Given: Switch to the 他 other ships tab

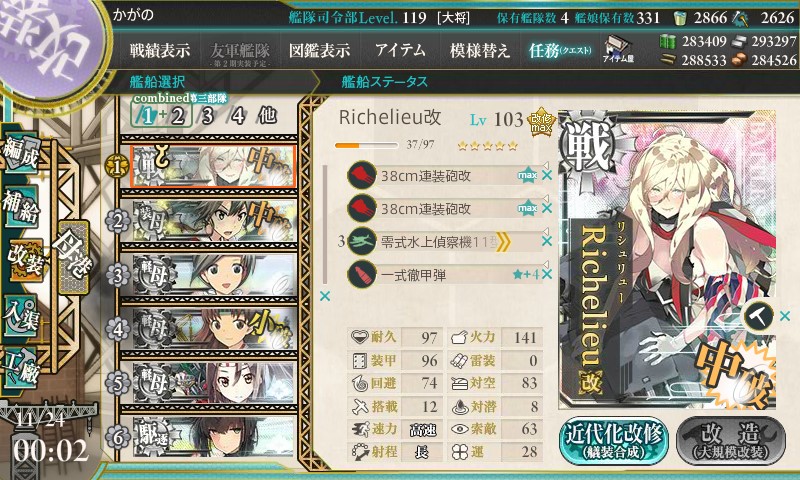Looking at the screenshot, I should [267, 116].
